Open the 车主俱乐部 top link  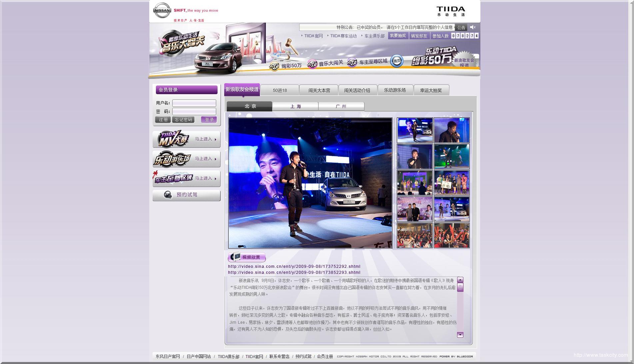click(x=374, y=36)
